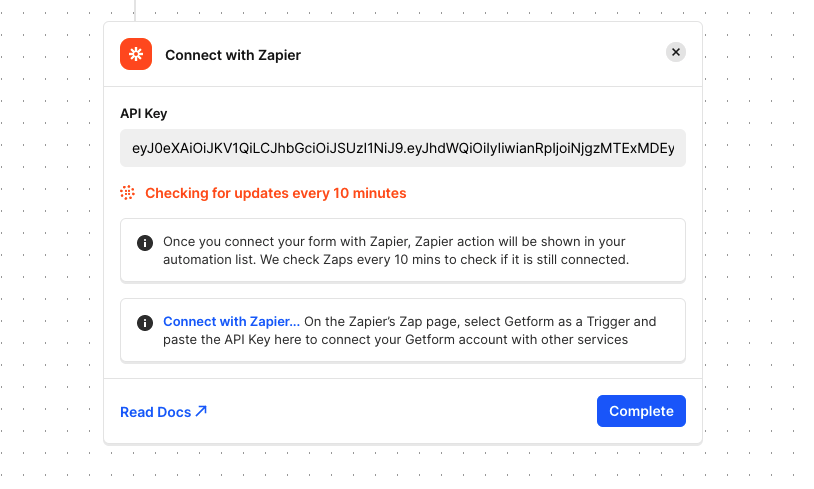814x489 pixels.
Task: Open the blue Connect with Zapier… link
Action: pos(232,321)
